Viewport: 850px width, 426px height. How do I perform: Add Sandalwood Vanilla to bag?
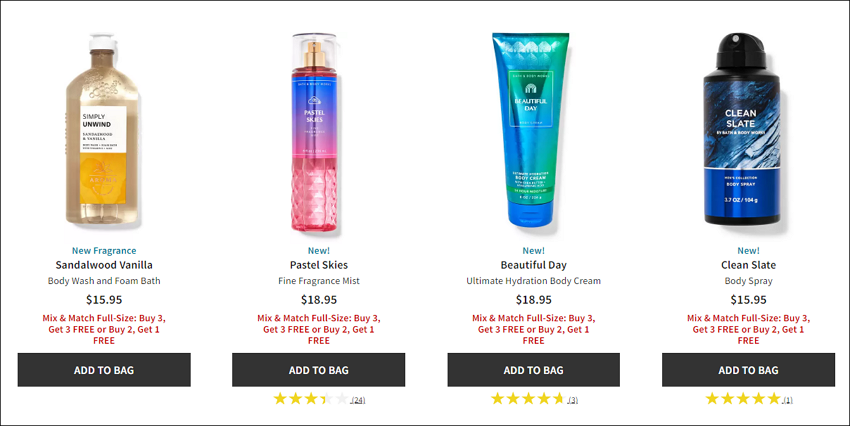(104, 370)
